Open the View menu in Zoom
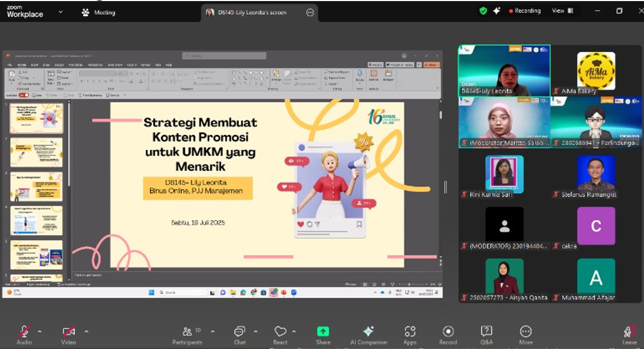The height and width of the screenshot is (349, 644). (557, 10)
